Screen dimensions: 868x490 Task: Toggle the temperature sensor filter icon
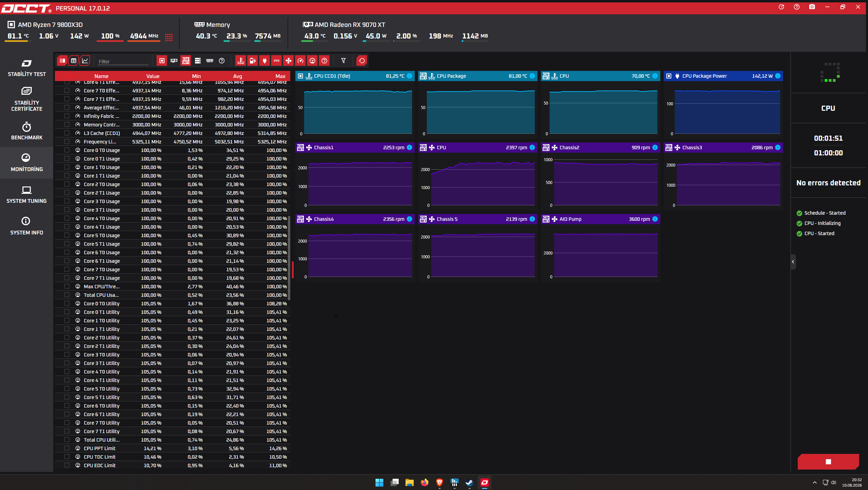point(241,61)
